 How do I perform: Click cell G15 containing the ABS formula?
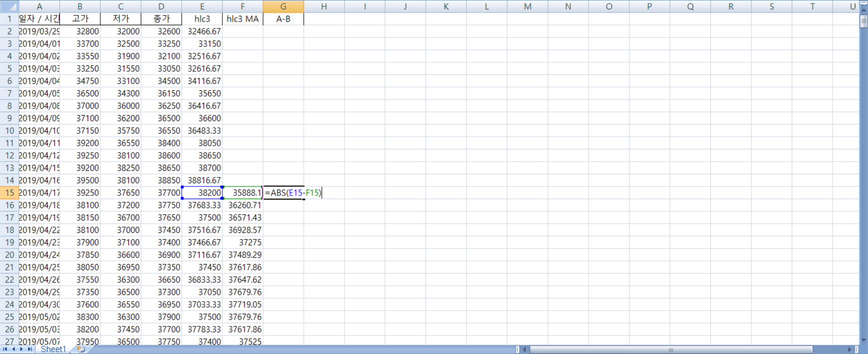point(283,193)
